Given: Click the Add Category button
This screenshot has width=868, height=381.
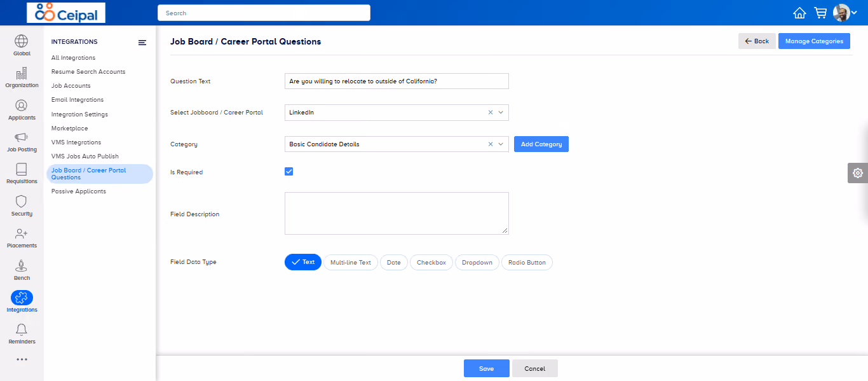Looking at the screenshot, I should (x=541, y=144).
